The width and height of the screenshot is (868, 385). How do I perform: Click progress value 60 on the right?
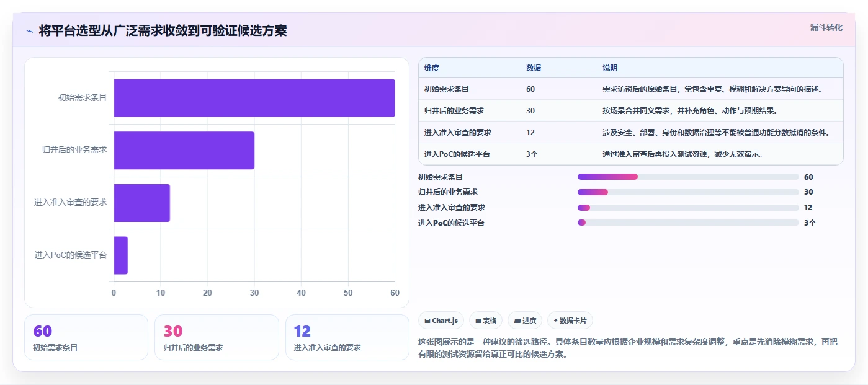pyautogui.click(x=808, y=177)
